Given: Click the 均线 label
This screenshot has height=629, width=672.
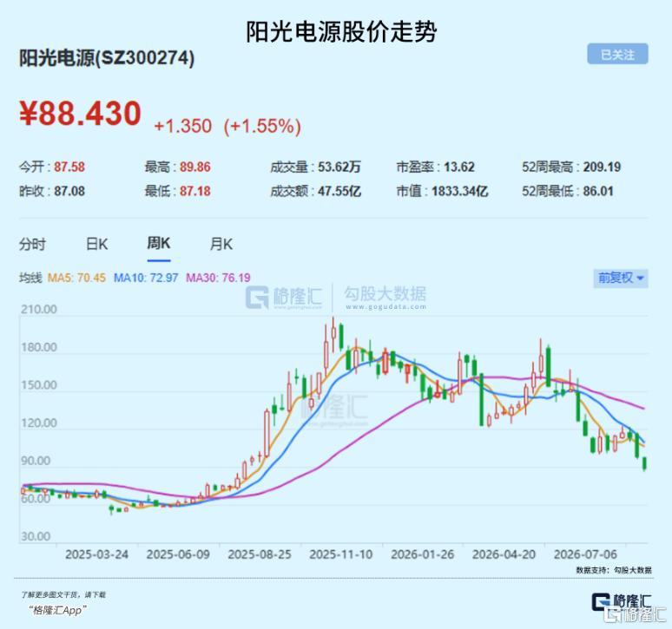Looking at the screenshot, I should click(x=30, y=278).
